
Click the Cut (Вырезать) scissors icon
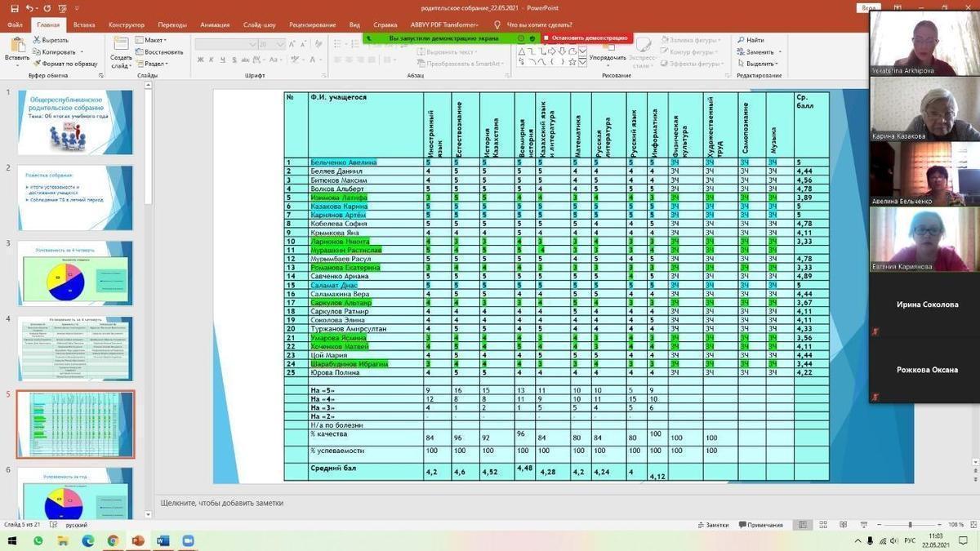tap(36, 39)
